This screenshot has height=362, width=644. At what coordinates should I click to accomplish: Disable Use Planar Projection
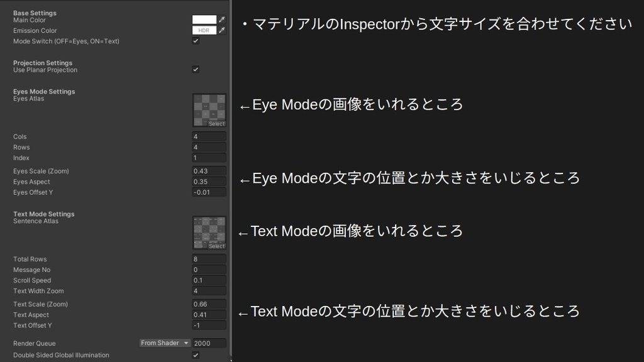196,70
